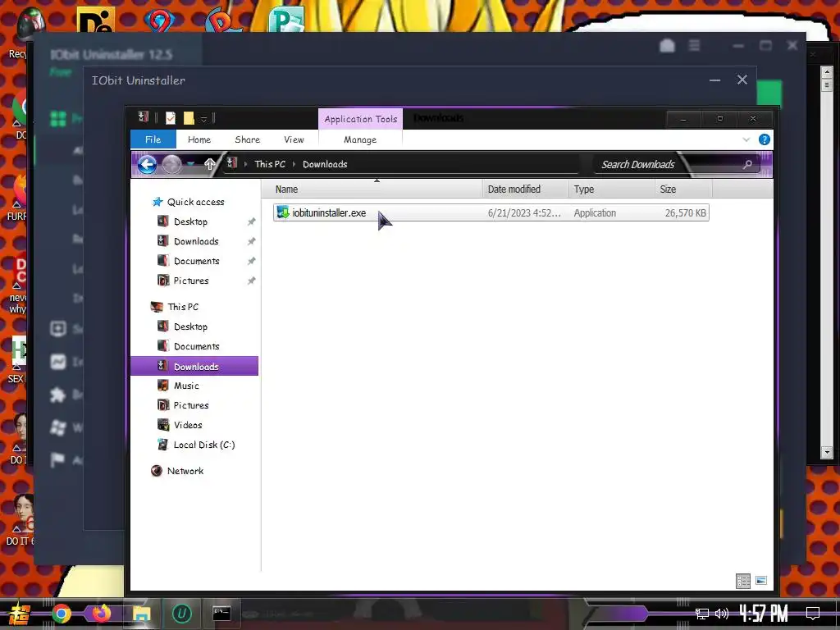This screenshot has height=630, width=840.
Task: Open the IObit Uninstaller 12.5 menu icon
Action: (694, 45)
